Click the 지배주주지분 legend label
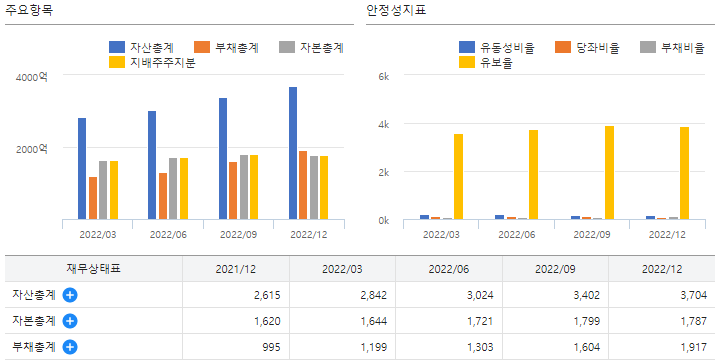Viewport: 715px width, 363px height. pyautogui.click(x=163, y=62)
